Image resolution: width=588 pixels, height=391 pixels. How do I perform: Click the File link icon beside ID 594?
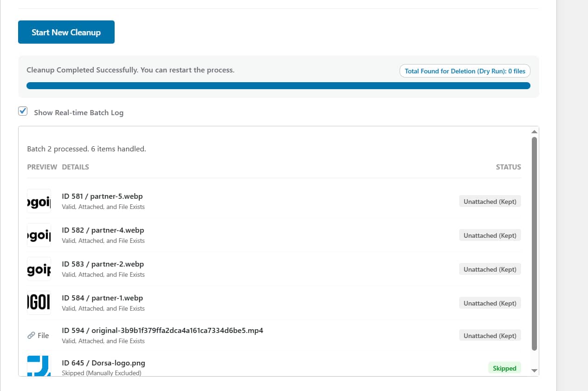point(32,335)
